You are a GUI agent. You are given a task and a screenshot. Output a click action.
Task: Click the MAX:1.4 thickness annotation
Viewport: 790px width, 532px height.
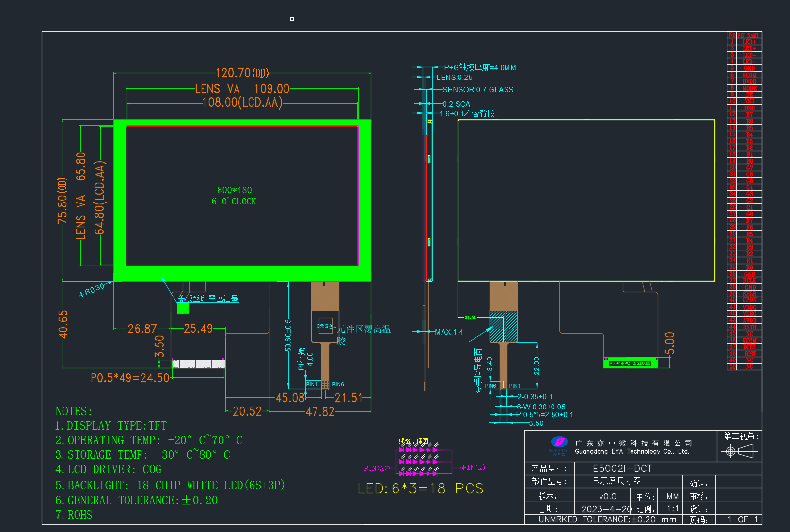point(449,332)
